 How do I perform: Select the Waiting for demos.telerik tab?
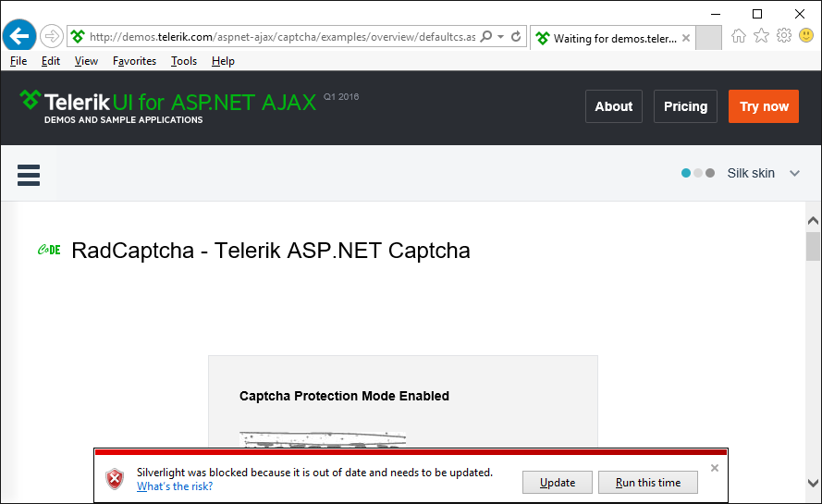click(614, 39)
